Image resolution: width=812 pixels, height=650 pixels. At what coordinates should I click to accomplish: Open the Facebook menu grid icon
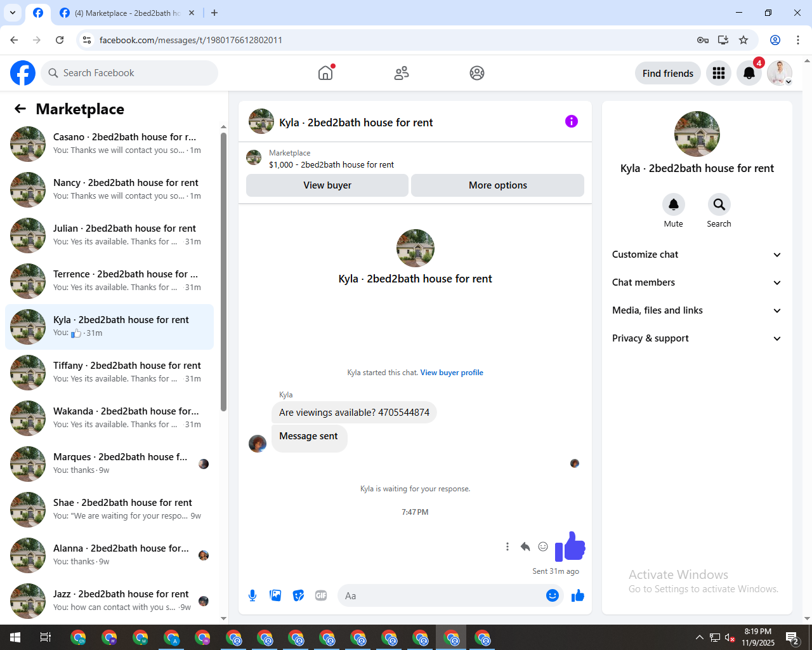[x=719, y=73]
